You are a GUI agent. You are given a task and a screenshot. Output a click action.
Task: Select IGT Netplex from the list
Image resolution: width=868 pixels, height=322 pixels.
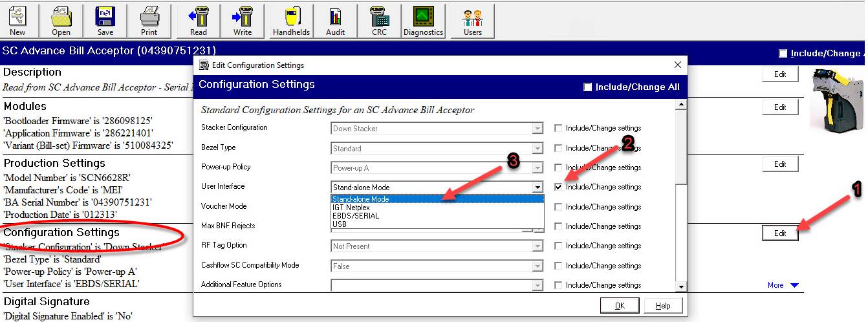(351, 208)
